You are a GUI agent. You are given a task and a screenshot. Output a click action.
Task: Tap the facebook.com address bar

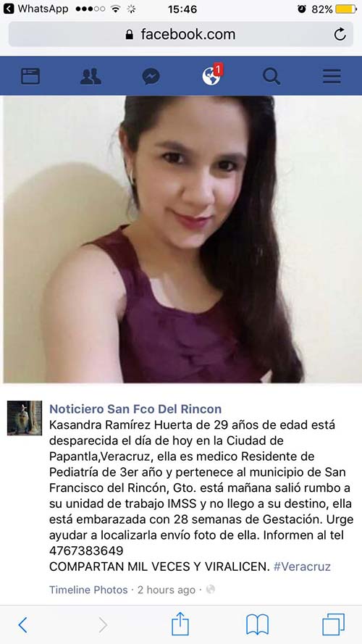(180, 34)
